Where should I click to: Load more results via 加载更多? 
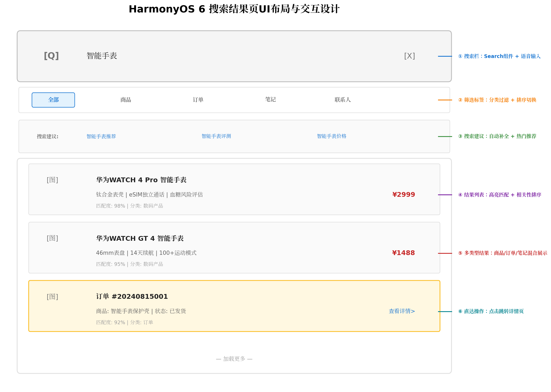point(234,359)
